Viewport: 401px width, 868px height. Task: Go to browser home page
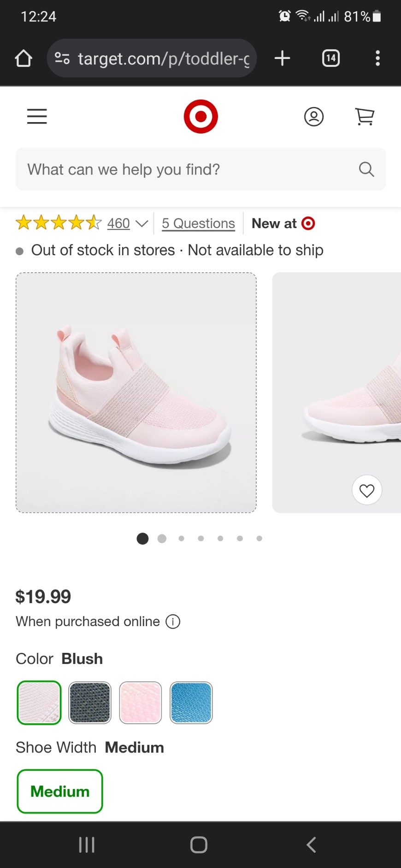click(24, 59)
